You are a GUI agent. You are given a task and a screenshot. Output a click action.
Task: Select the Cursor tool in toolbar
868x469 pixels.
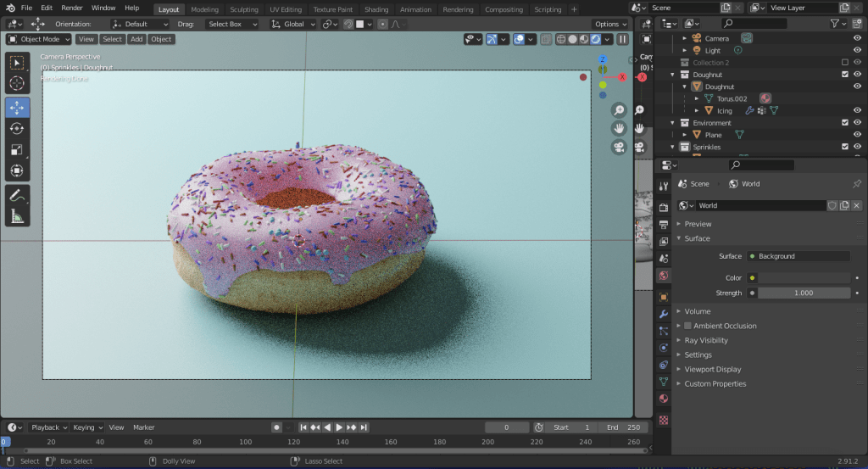pos(17,83)
